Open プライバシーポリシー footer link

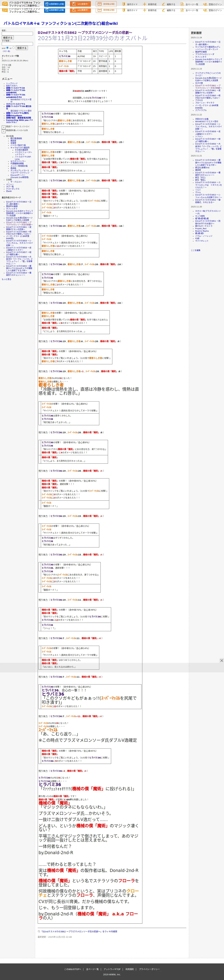(x=149, y=969)
